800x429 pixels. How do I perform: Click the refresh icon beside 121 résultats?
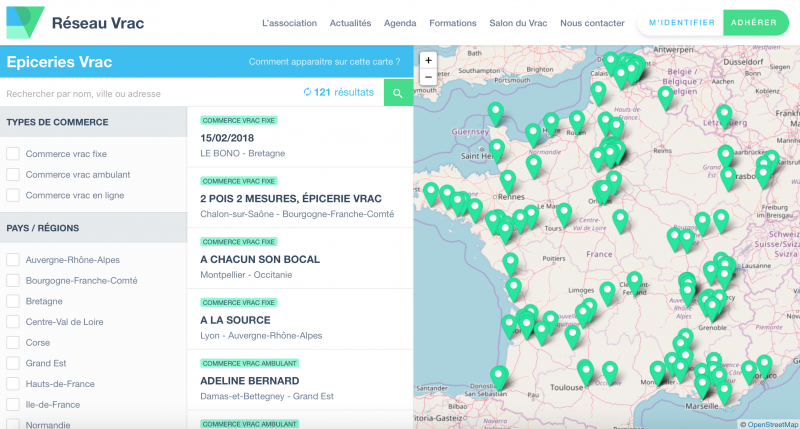pyautogui.click(x=307, y=92)
